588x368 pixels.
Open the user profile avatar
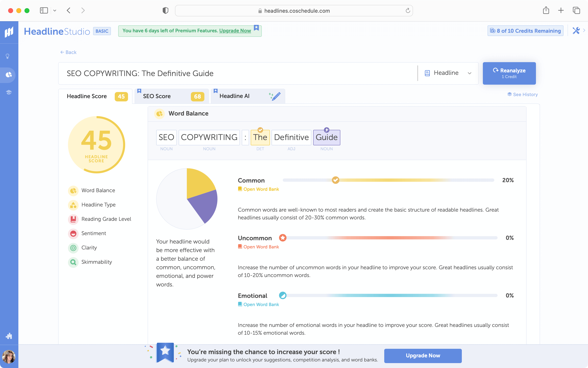point(9,357)
